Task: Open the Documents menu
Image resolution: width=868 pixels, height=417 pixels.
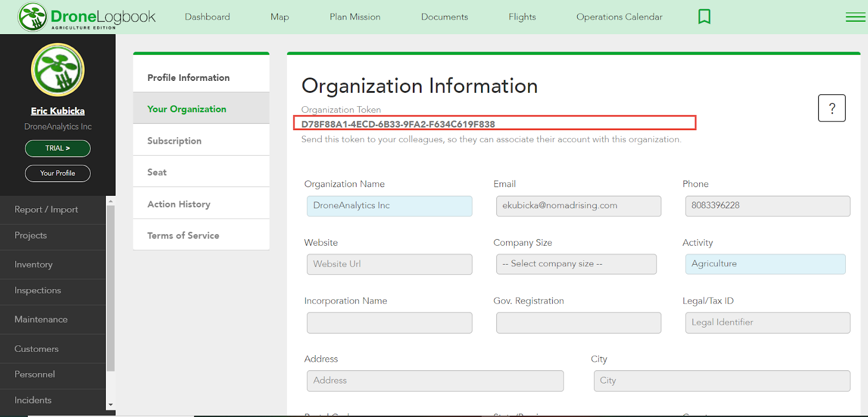Action: [x=444, y=17]
